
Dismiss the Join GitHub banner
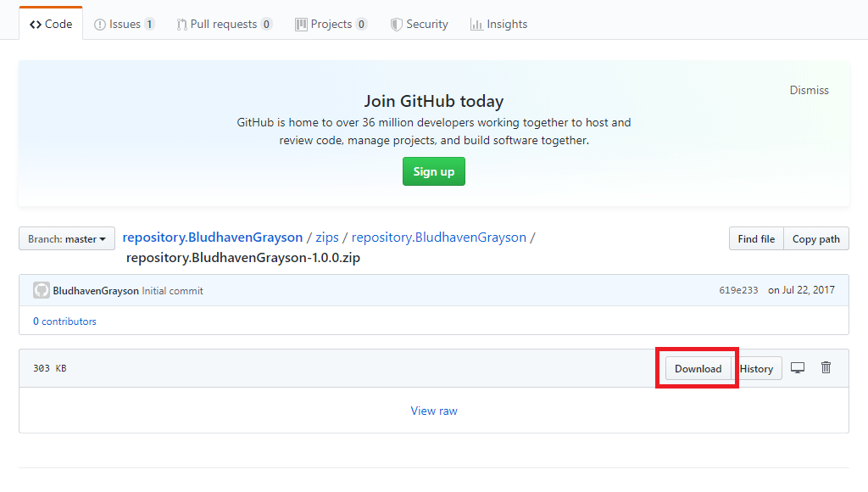809,90
